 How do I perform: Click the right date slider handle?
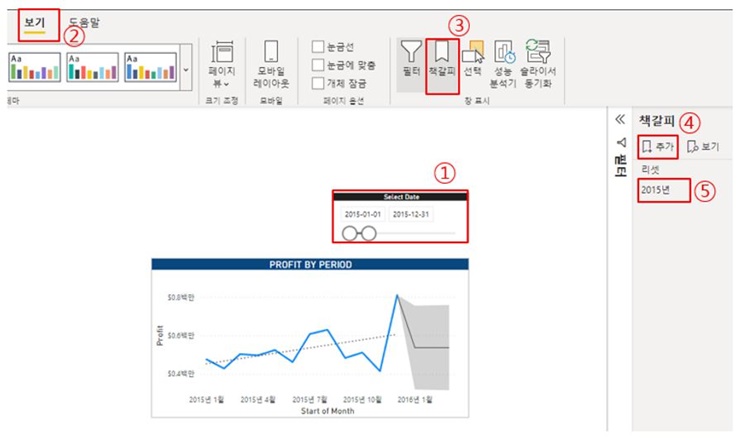[x=369, y=234]
